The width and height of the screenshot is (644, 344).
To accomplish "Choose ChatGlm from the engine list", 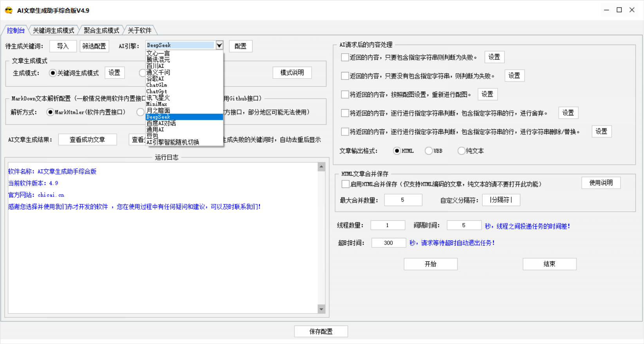I will [184, 85].
